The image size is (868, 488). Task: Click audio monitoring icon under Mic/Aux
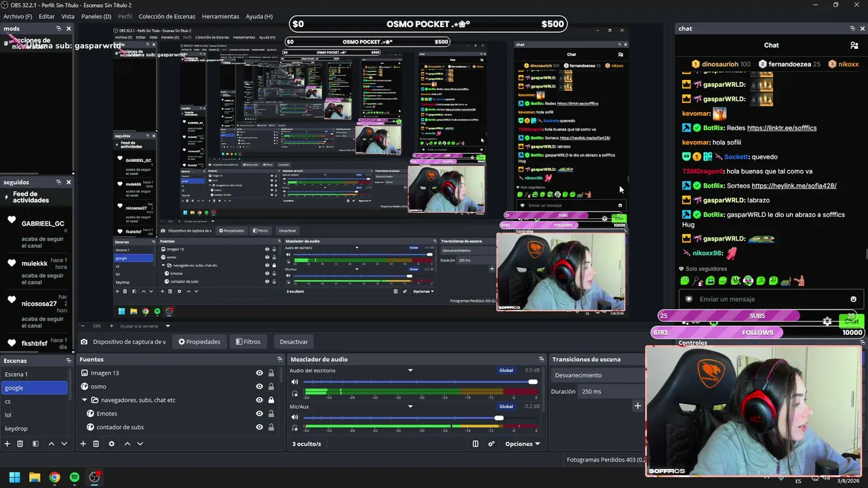[294, 428]
